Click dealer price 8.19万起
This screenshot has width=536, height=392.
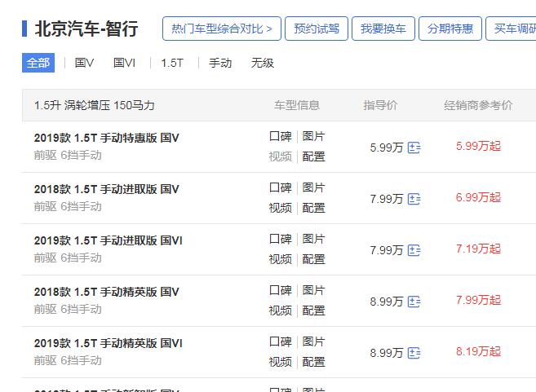pos(478,351)
